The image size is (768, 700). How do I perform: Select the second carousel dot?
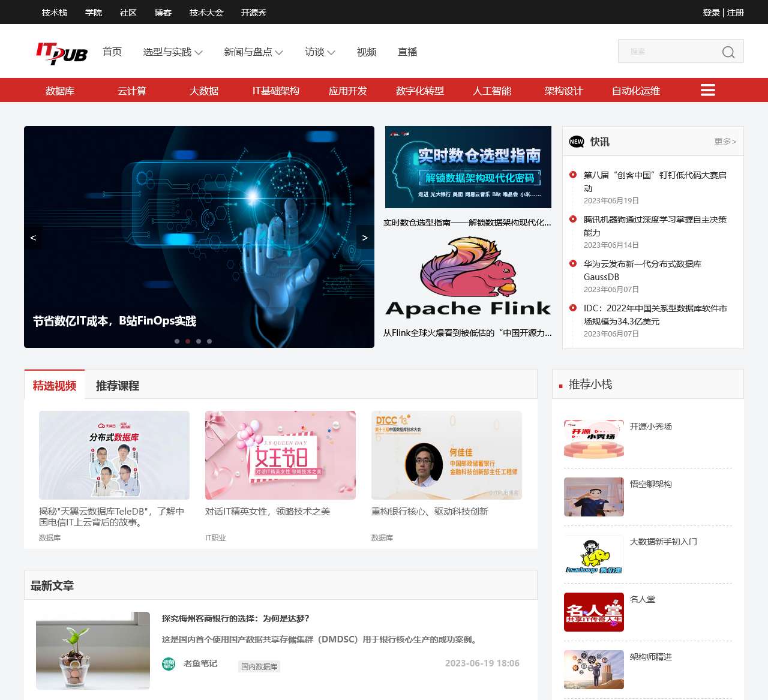tap(188, 341)
